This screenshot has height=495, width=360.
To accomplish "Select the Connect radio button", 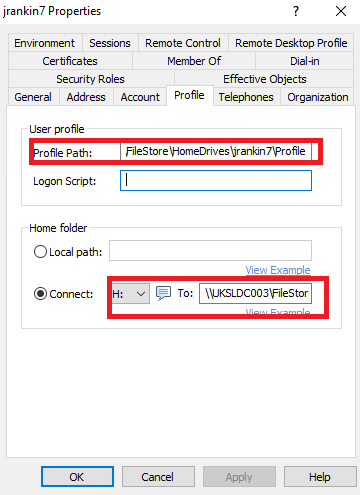I will click(40, 294).
